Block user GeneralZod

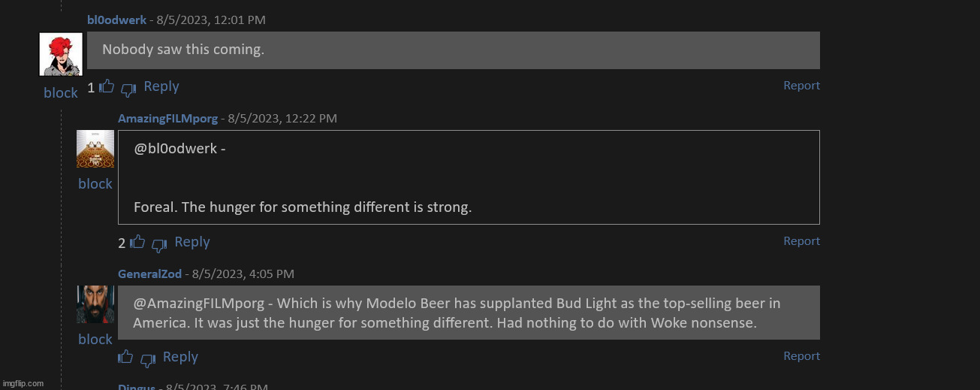95,340
